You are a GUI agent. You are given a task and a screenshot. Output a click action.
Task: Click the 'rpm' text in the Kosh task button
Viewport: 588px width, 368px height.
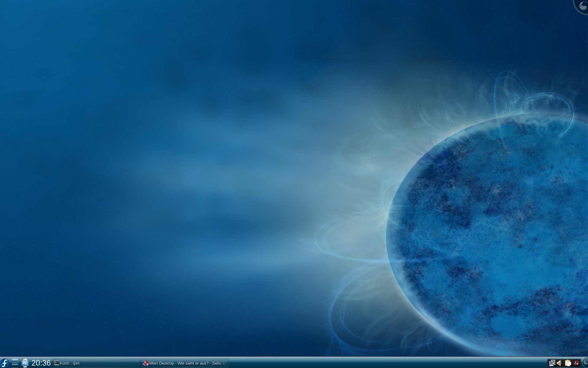tap(76, 363)
